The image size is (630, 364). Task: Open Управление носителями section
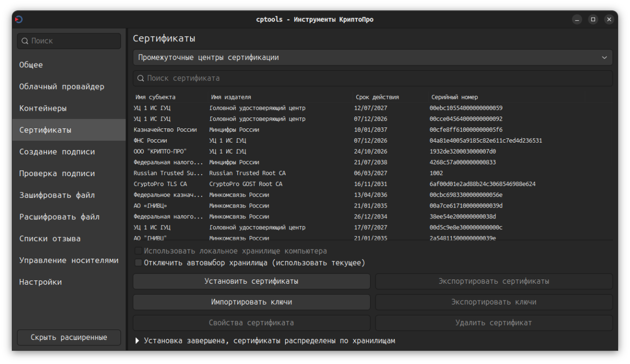(69, 260)
